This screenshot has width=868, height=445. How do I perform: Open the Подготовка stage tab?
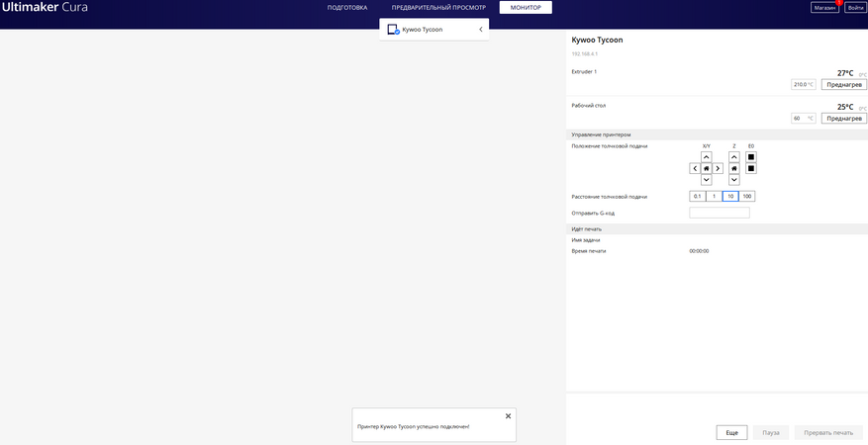[347, 8]
